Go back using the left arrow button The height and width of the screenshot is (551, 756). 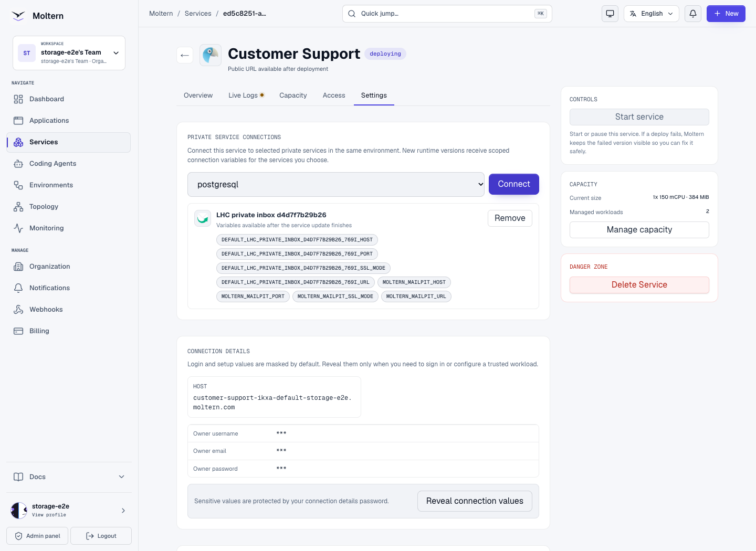click(185, 55)
